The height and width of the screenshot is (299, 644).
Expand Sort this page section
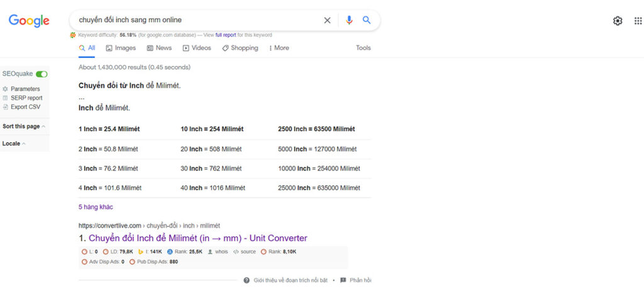(24, 127)
